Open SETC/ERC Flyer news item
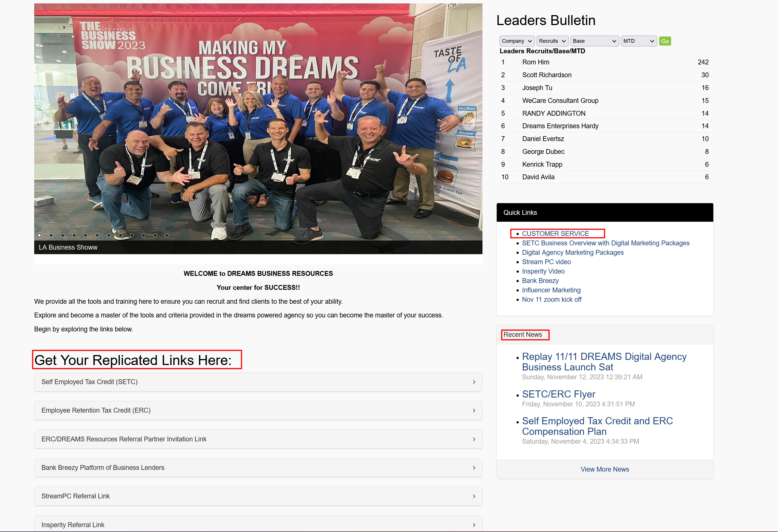This screenshot has width=778, height=532. [x=558, y=394]
